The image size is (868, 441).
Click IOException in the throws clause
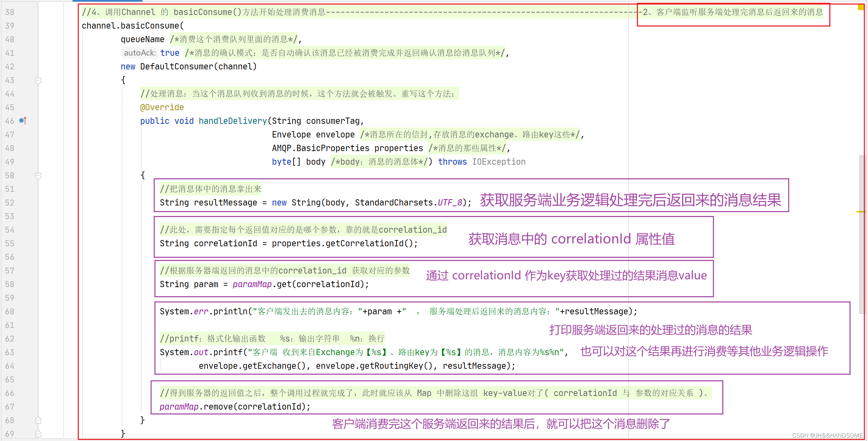498,162
